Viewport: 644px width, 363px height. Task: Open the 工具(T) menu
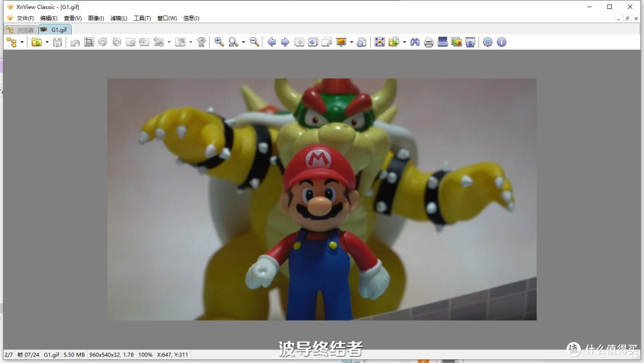pos(142,19)
